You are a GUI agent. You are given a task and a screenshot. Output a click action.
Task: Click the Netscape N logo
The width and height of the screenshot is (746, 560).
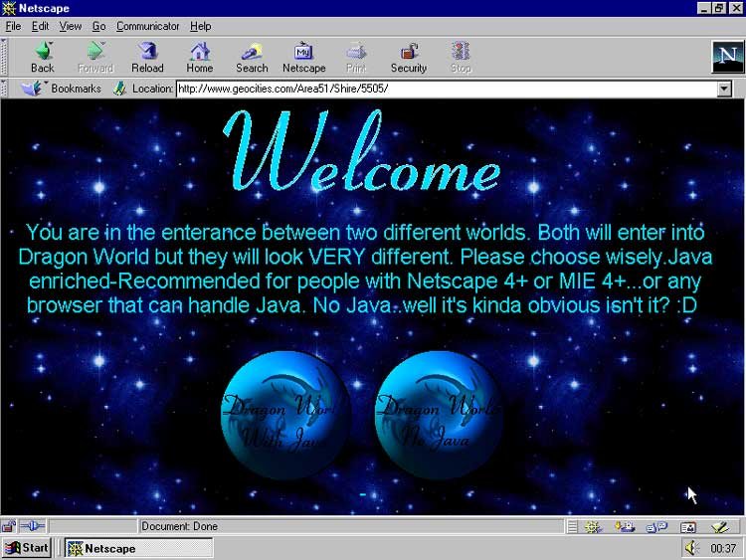tap(725, 57)
